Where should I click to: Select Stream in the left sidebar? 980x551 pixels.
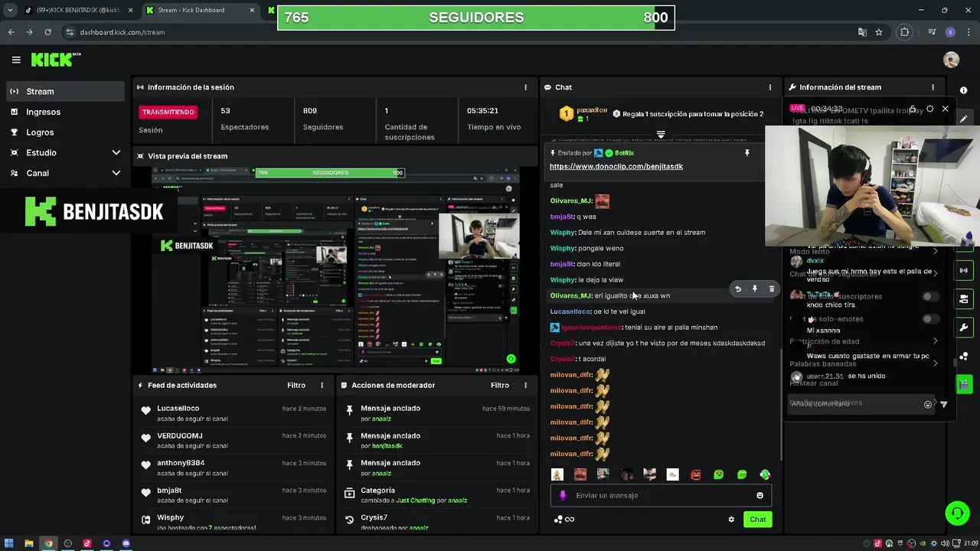(65, 91)
